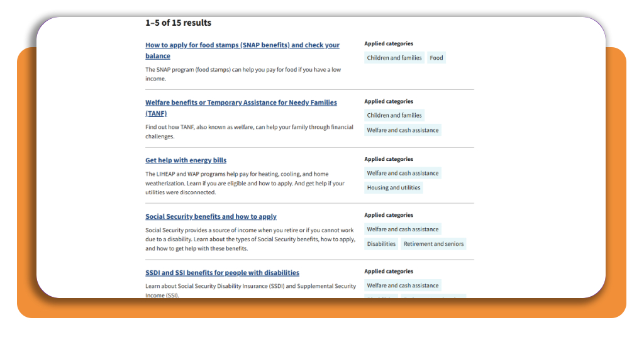
Task: Select Welfare and cash assistance tag in energy bills row
Action: pyautogui.click(x=402, y=174)
